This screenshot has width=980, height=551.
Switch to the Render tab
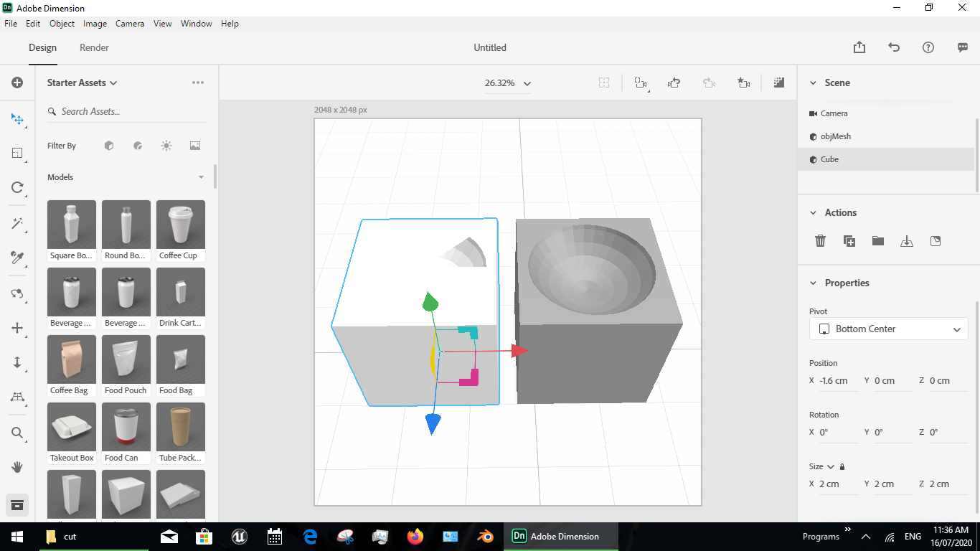[x=93, y=47]
